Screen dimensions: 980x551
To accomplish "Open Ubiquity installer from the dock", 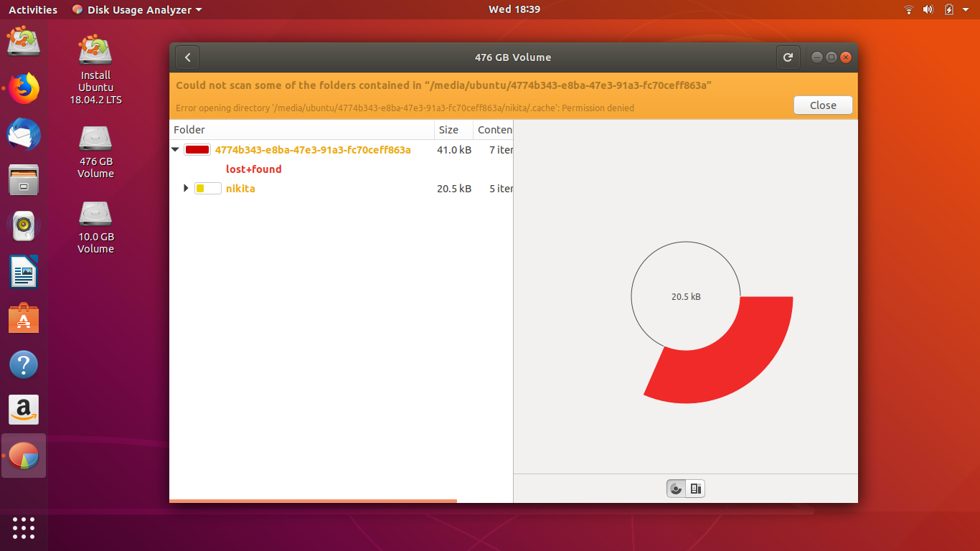I will 24,41.
